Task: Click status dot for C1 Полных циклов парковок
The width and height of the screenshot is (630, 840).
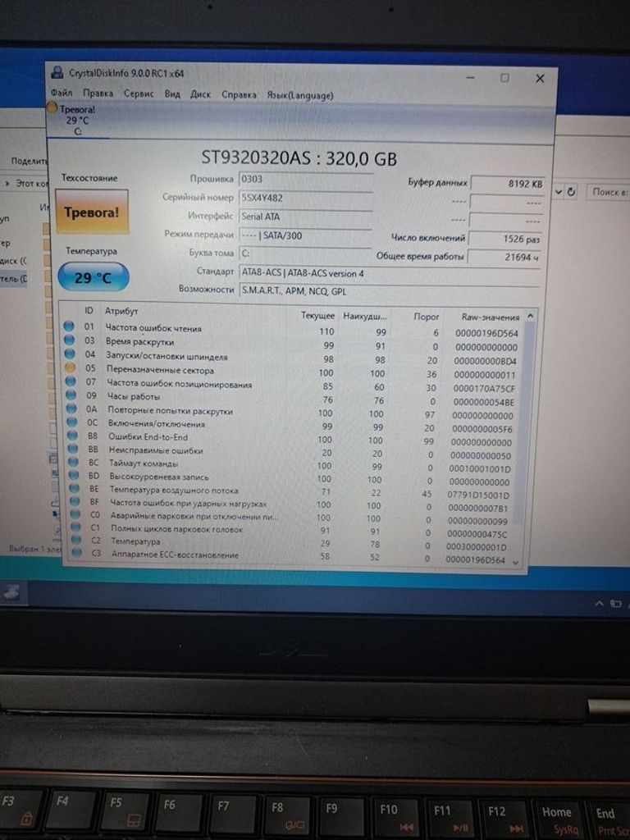Action: click(x=76, y=527)
